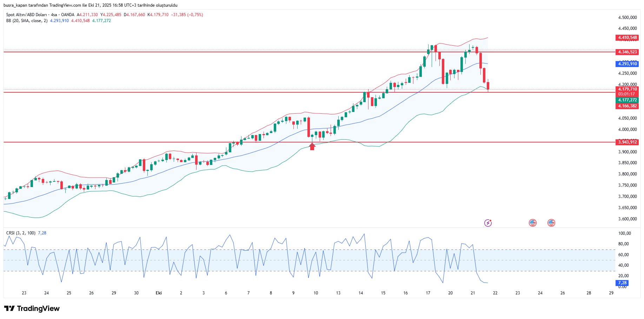Click the 4.500,000 price axis tick

pyautogui.click(x=627, y=17)
